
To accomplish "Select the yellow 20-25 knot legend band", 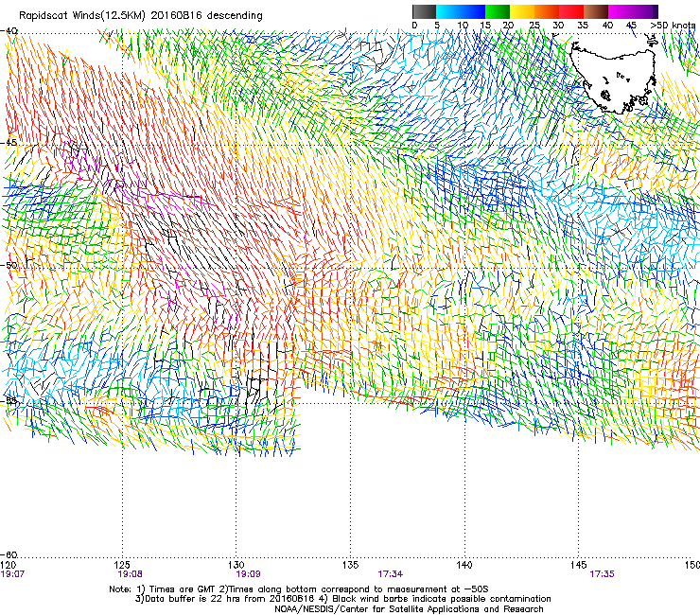I will point(522,11).
